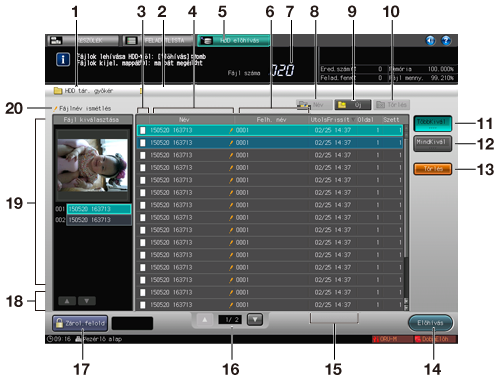This screenshot has height=380, width=500.
Task: Click the Zárol. felold unlock button
Action: click(x=80, y=323)
